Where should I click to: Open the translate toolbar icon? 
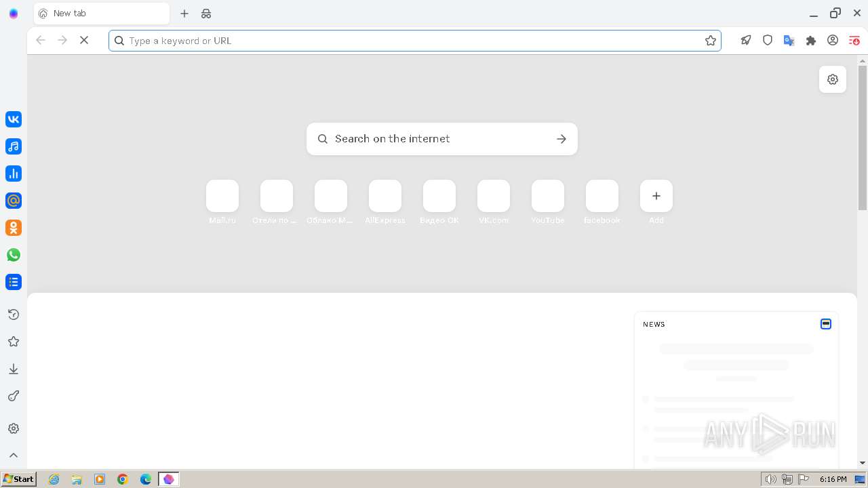tap(789, 41)
